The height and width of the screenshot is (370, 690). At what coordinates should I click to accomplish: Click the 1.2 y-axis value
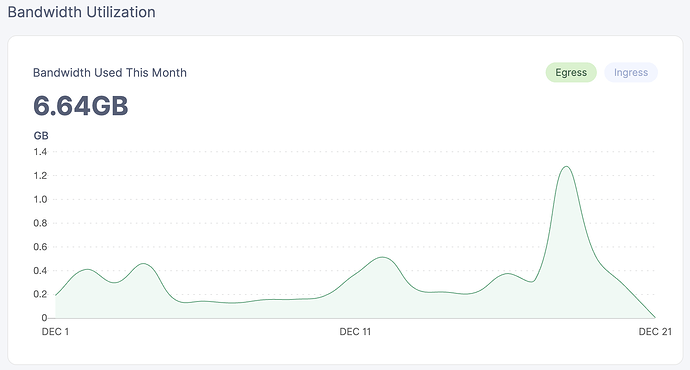[40, 176]
